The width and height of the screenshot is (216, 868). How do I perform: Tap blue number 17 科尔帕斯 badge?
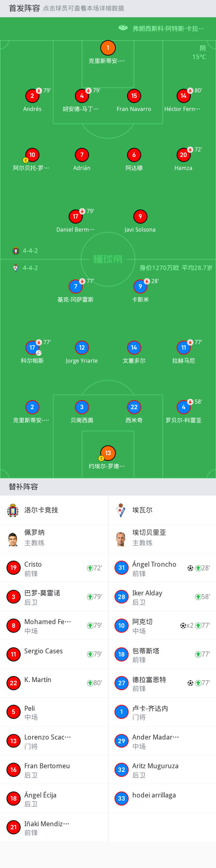32,348
